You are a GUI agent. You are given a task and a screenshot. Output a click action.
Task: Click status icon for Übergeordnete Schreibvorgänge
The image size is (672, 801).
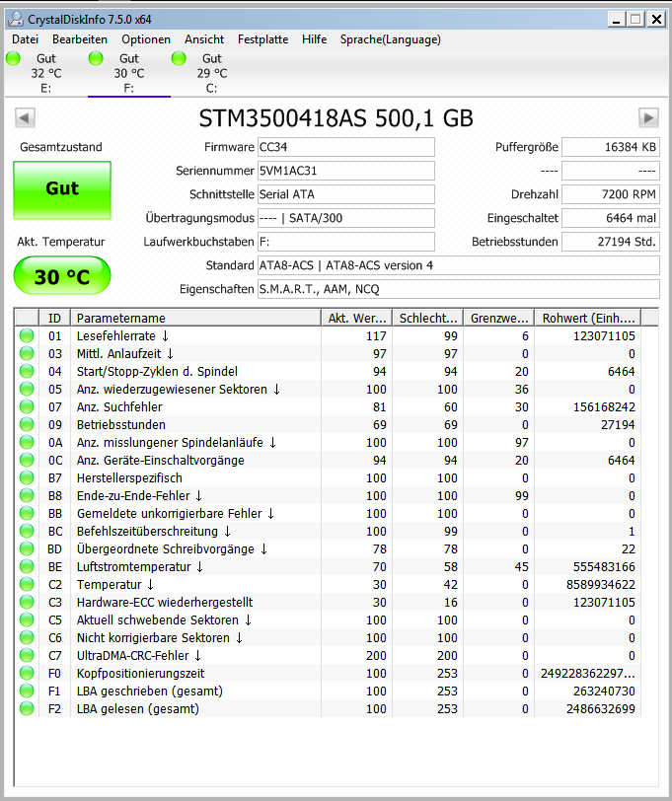tap(27, 548)
